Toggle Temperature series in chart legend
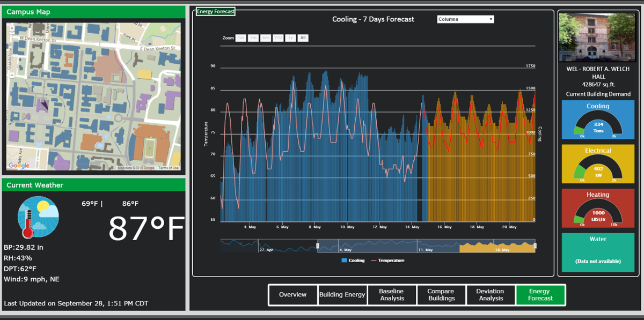 tap(387, 261)
